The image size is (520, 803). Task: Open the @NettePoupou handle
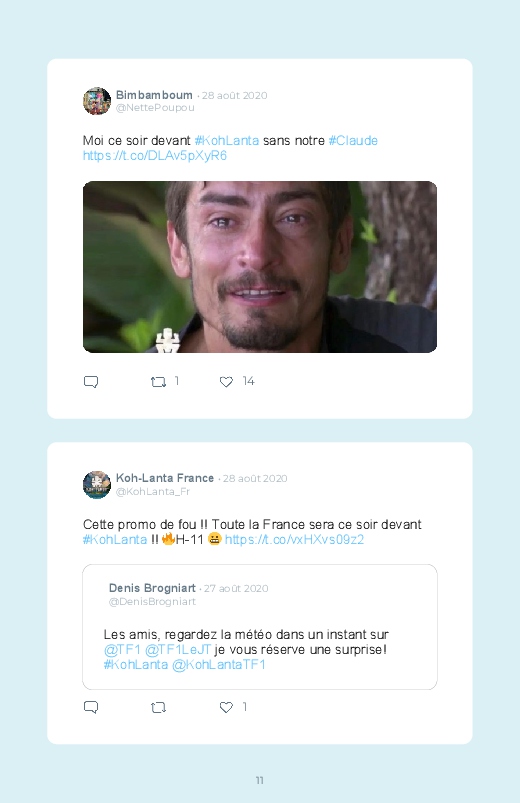[x=155, y=108]
